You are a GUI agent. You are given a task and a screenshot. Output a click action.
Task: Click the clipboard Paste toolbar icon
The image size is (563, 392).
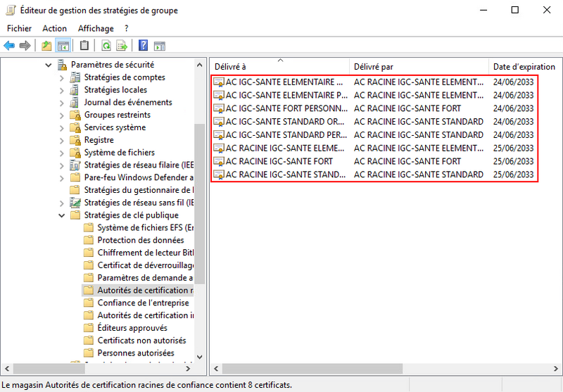point(84,46)
